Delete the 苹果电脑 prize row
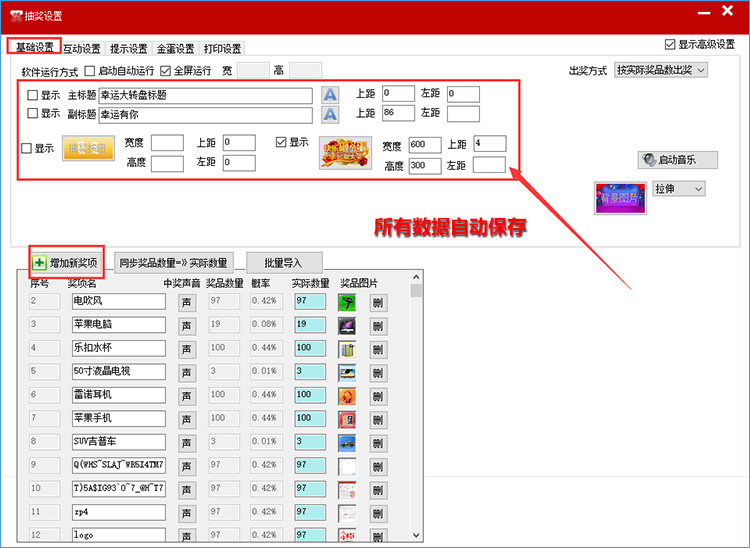This screenshot has width=750, height=548. (377, 326)
